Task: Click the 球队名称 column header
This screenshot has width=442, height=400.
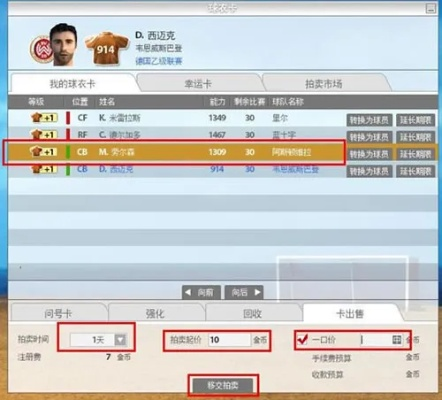Action: click(288, 102)
